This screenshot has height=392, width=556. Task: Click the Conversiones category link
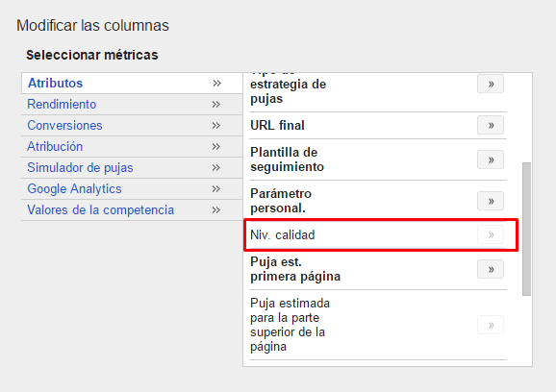tap(64, 125)
